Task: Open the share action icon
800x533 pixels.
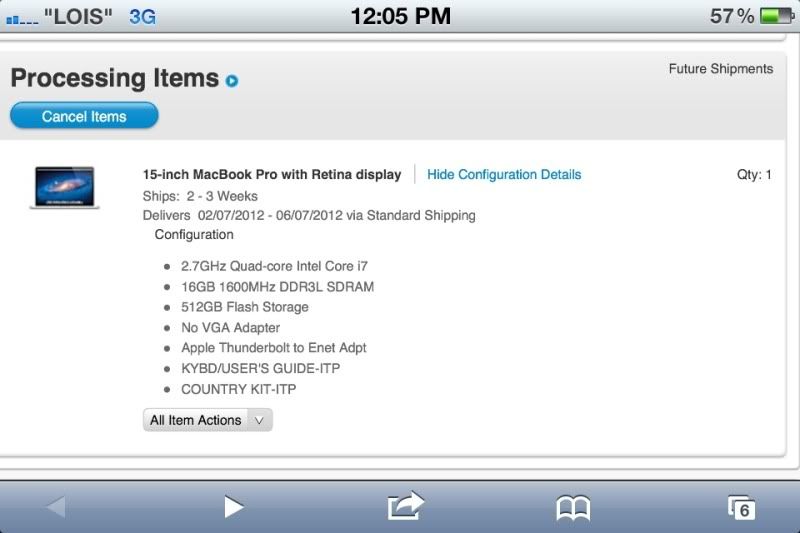Action: (406, 506)
